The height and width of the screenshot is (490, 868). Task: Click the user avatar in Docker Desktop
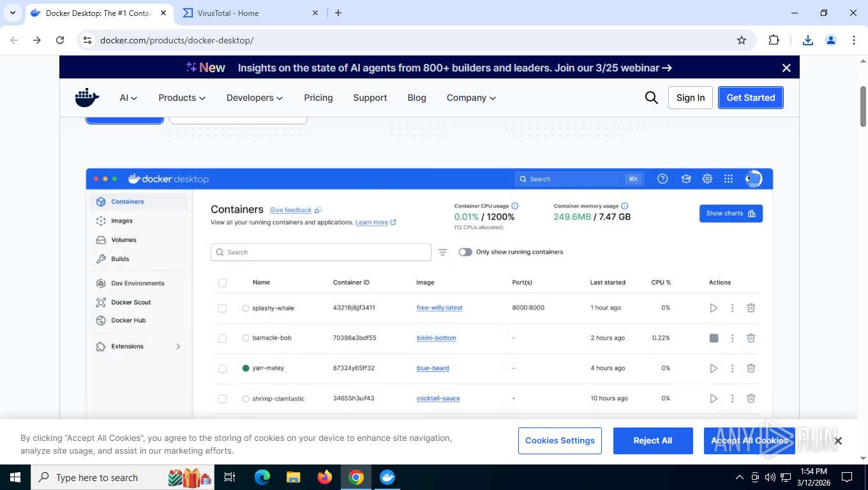(753, 179)
